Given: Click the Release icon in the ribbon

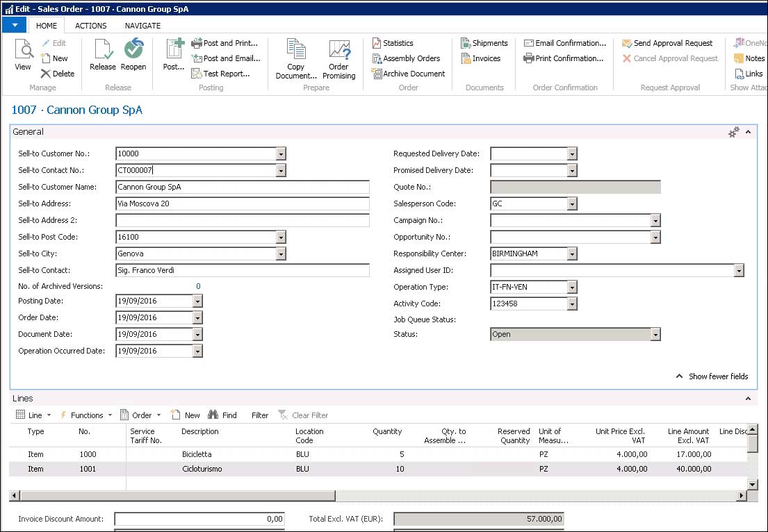Looking at the screenshot, I should tap(102, 50).
